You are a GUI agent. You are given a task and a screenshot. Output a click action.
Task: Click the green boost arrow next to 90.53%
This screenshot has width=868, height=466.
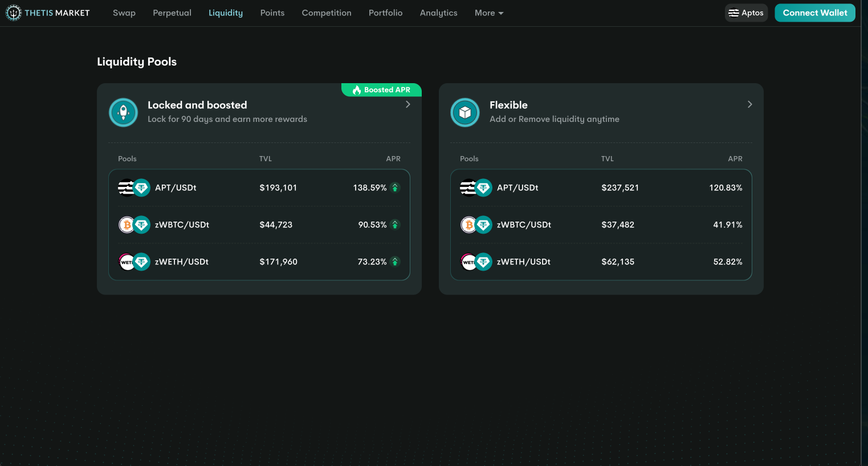tap(395, 224)
